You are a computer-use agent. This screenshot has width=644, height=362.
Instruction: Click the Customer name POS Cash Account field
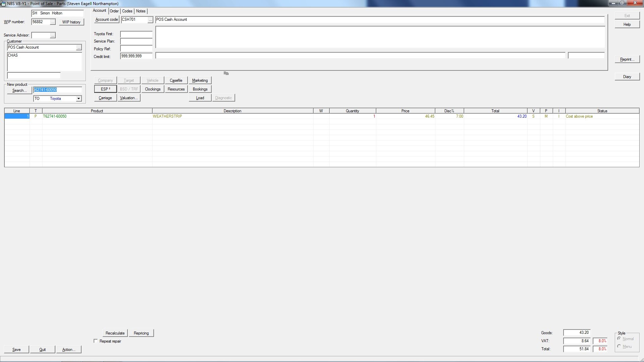point(42,48)
